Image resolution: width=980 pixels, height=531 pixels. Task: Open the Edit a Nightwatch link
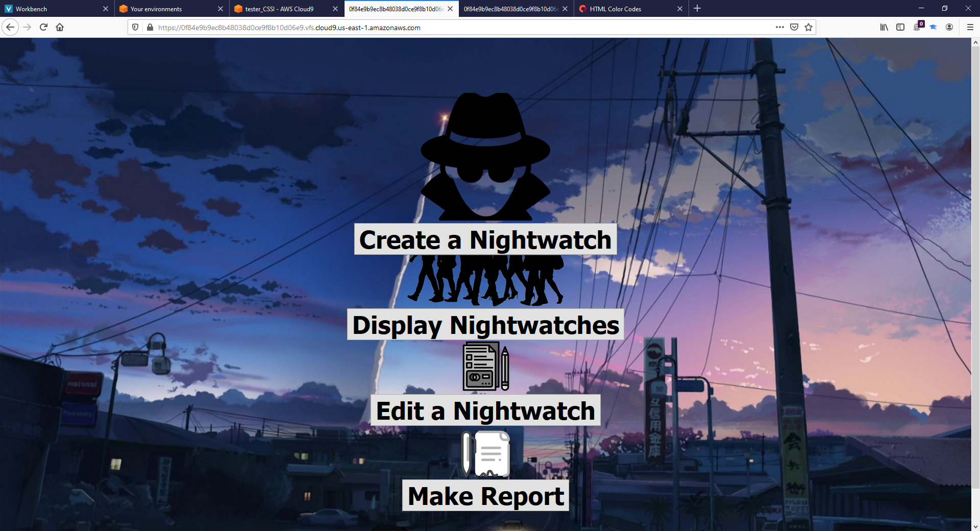(485, 411)
